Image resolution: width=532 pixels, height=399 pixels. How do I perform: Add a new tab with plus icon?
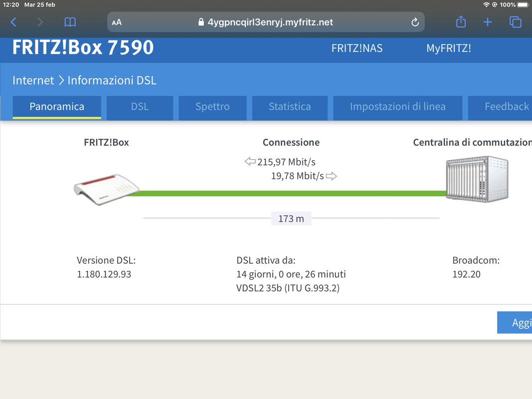[x=488, y=22]
